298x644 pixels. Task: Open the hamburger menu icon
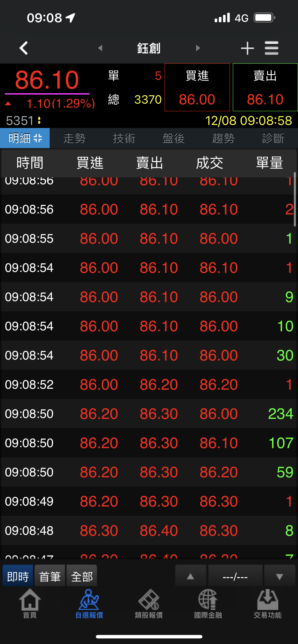272,48
